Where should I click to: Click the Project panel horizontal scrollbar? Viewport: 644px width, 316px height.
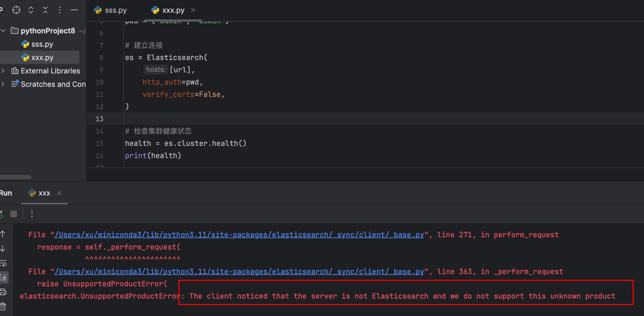pos(15,177)
